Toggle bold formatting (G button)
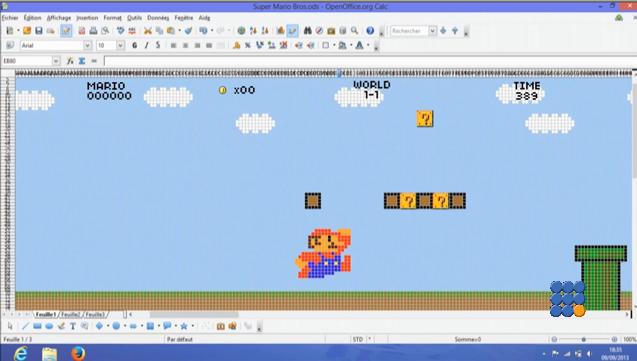Screen dimensions: 637x361 click(x=134, y=45)
